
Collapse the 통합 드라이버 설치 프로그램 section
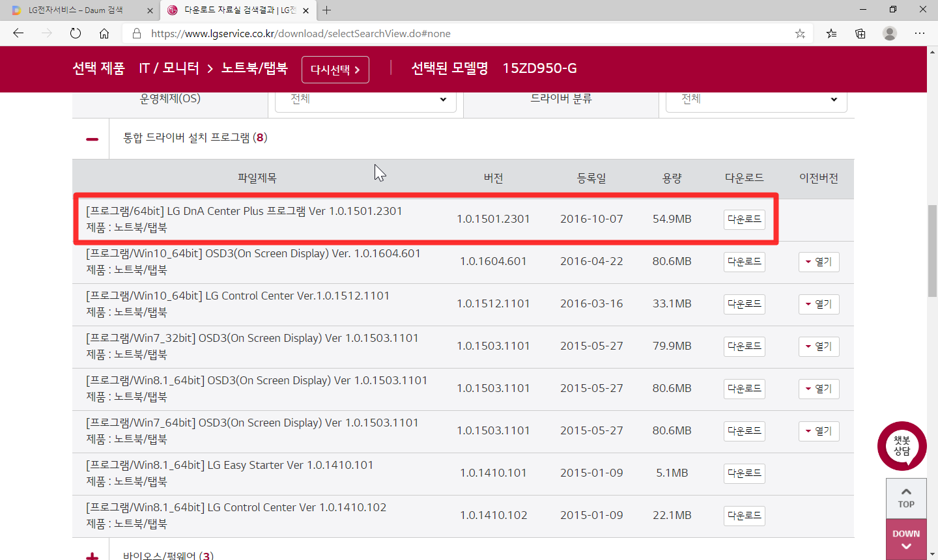(x=92, y=139)
